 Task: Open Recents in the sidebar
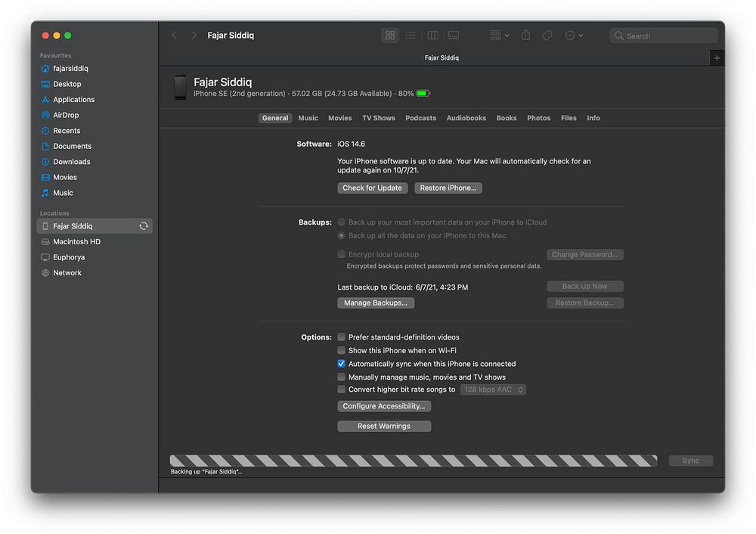pos(94,131)
